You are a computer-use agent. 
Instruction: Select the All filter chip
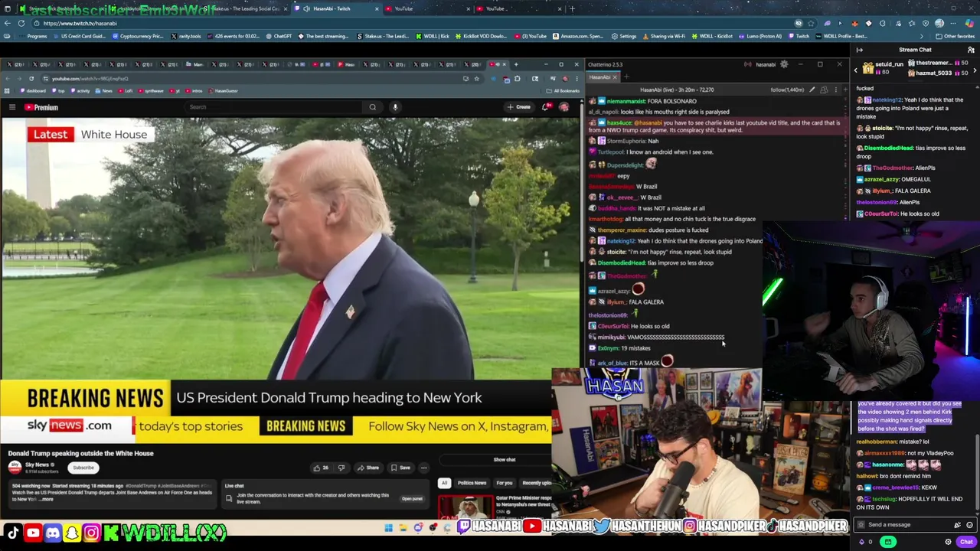click(x=444, y=483)
